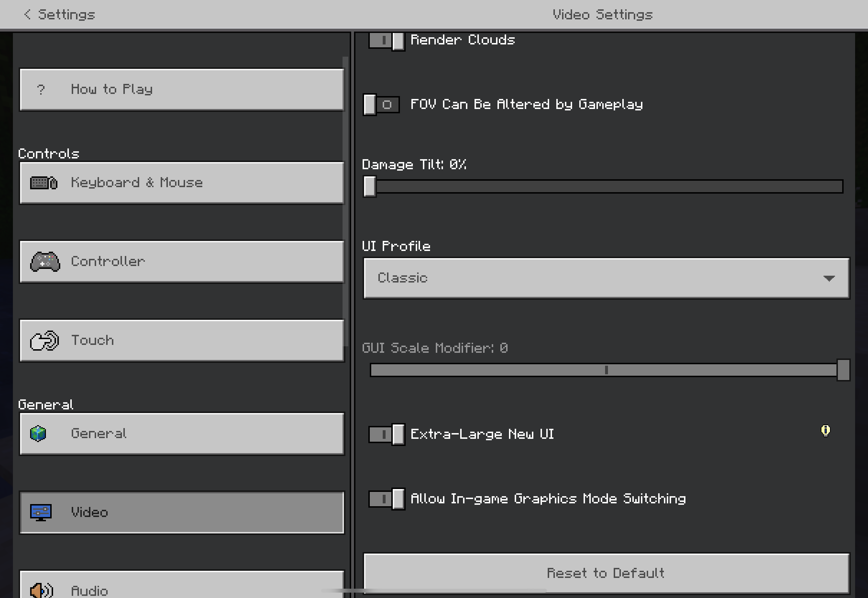Go back using the Settings arrow

[27, 14]
